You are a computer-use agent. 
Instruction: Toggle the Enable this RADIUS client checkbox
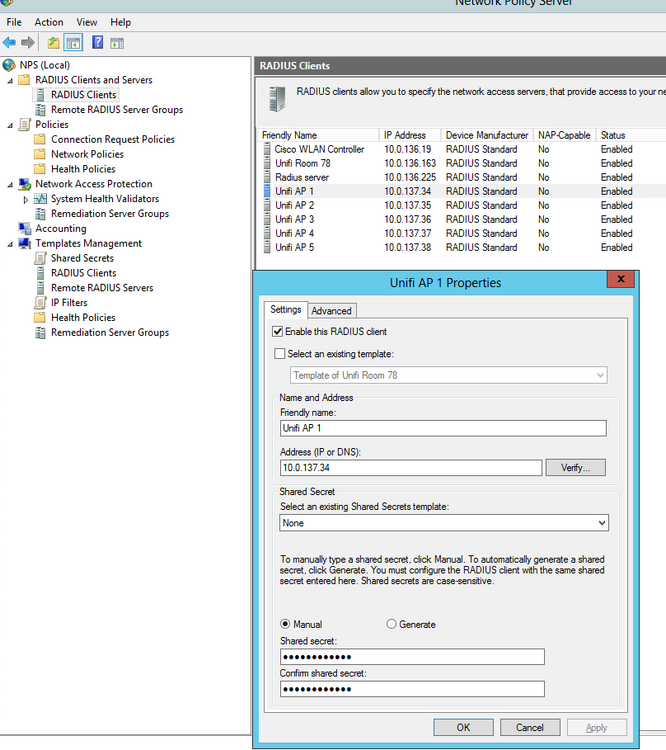[277, 331]
